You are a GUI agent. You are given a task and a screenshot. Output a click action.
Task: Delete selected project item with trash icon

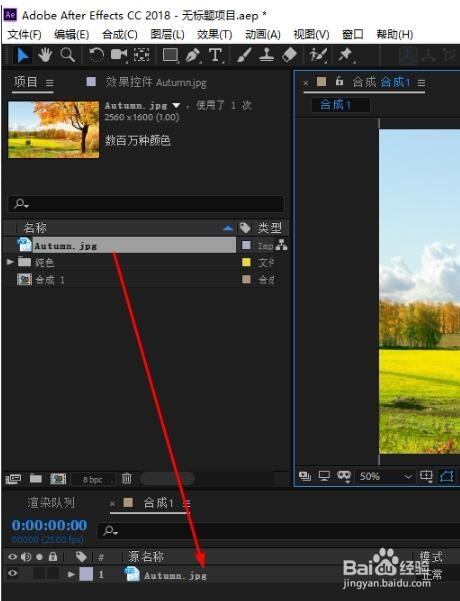pyautogui.click(x=126, y=478)
